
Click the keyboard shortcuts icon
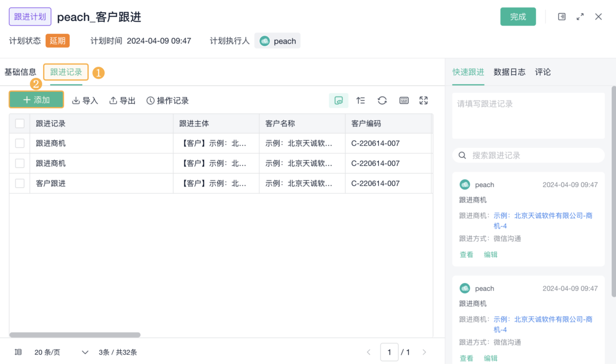[x=404, y=100]
